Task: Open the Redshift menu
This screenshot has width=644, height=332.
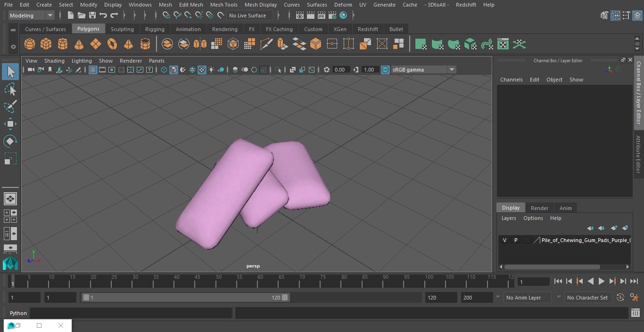Action: coord(466,5)
